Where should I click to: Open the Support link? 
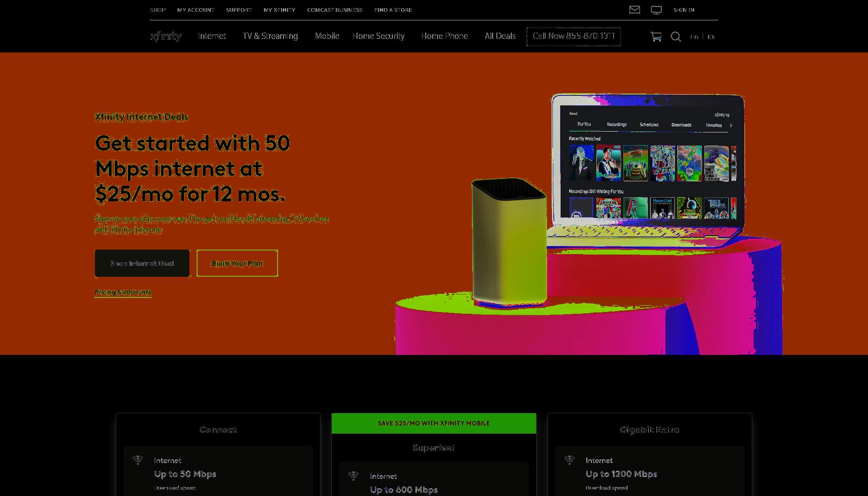click(239, 10)
